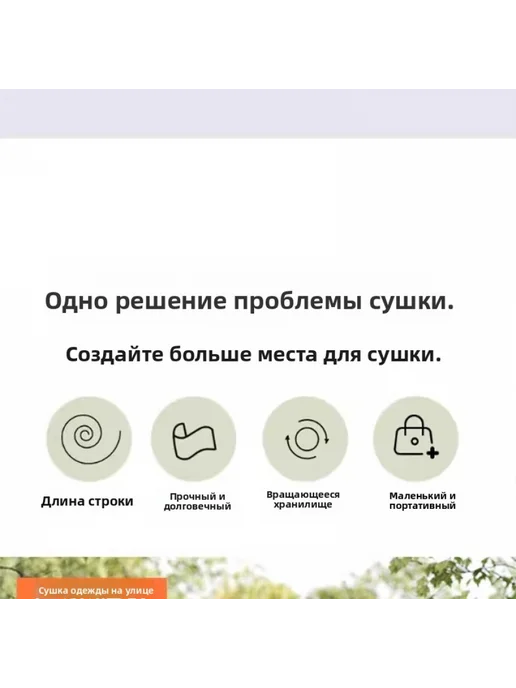Click the portable bag plus icon
Image resolution: width=516 pixels, height=688 pixels.
(x=416, y=439)
